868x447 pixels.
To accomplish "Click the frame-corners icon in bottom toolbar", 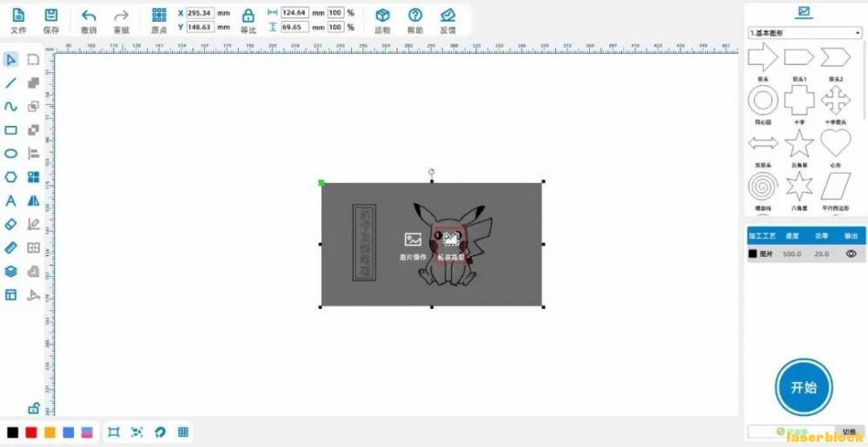I will pos(114,432).
